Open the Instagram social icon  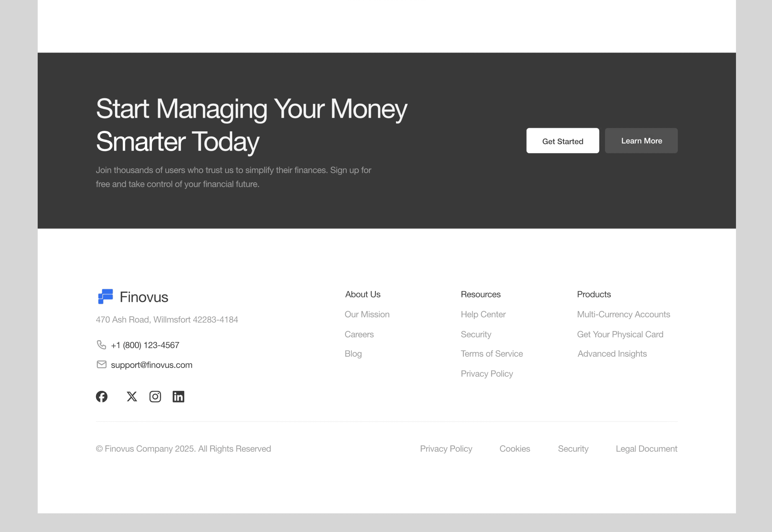(x=155, y=396)
